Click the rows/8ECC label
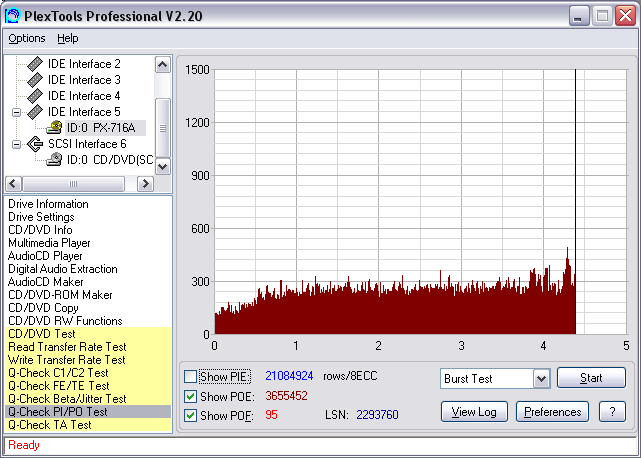 point(350,376)
